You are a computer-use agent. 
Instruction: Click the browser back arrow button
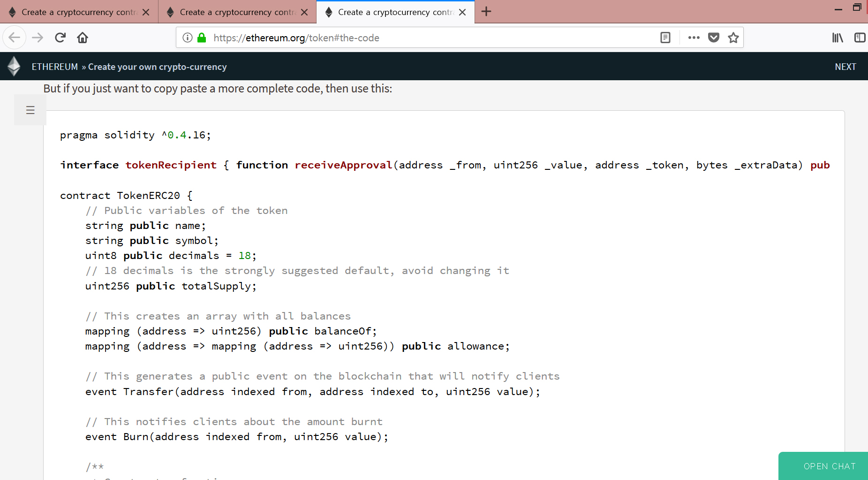(x=14, y=38)
